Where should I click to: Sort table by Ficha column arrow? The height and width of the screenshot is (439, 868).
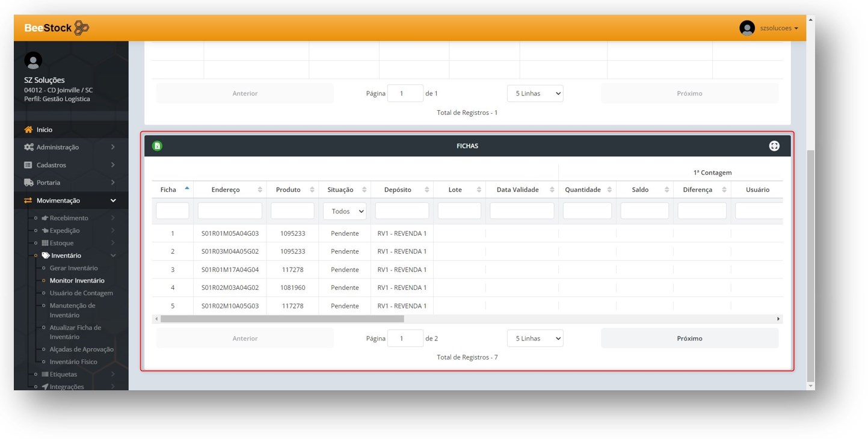186,189
